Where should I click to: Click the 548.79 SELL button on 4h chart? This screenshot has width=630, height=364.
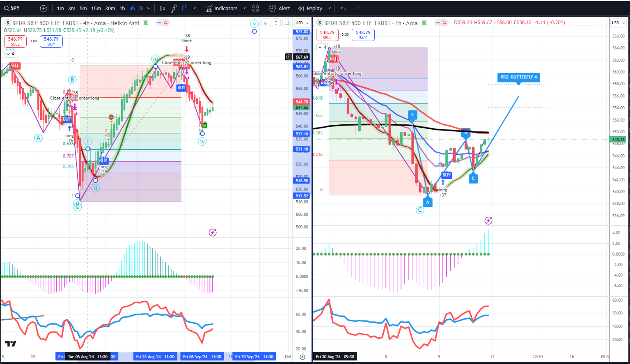(15, 41)
